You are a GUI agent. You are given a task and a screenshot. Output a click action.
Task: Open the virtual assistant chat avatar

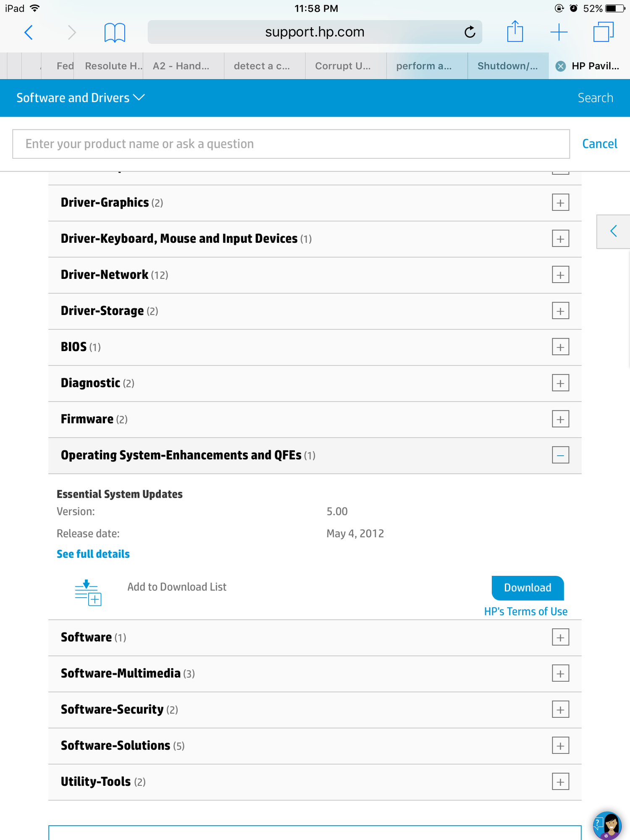(607, 825)
